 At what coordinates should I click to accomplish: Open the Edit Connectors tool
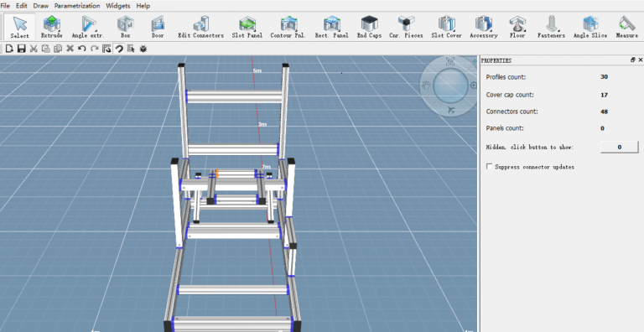200,27
